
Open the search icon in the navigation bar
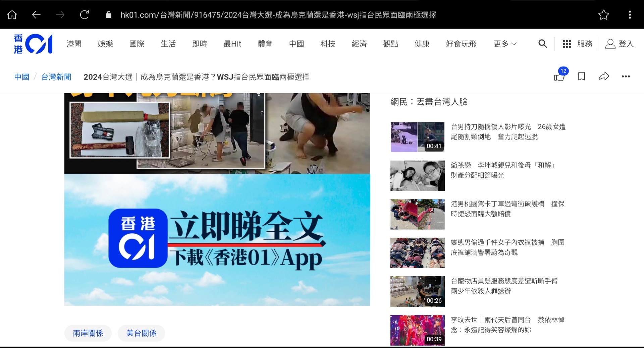(543, 44)
